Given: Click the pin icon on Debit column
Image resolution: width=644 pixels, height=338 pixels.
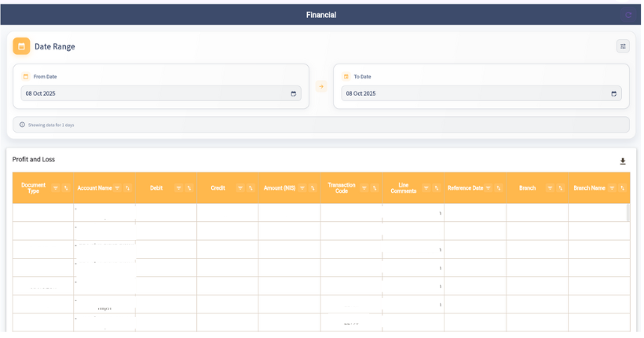Looking at the screenshot, I should 189,188.
